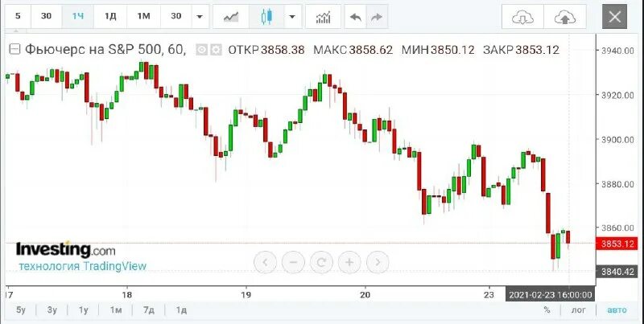Select the 5-minute interval
This screenshot has width=644, height=324.
point(18,16)
